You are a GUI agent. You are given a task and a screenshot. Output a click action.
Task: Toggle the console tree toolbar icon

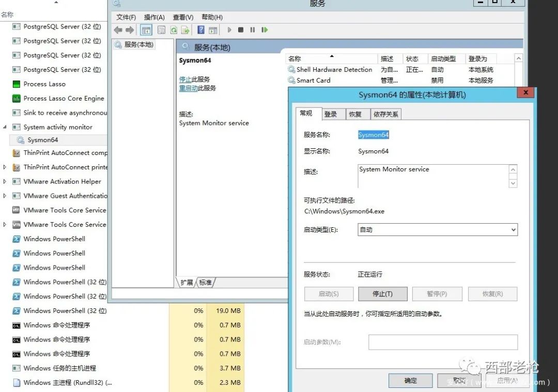click(146, 30)
